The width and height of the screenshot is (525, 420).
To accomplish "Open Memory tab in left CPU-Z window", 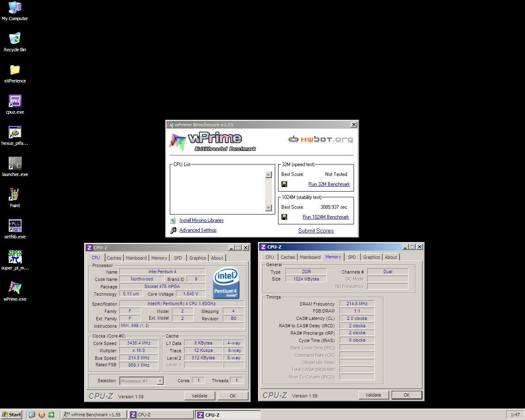I will 159,258.
